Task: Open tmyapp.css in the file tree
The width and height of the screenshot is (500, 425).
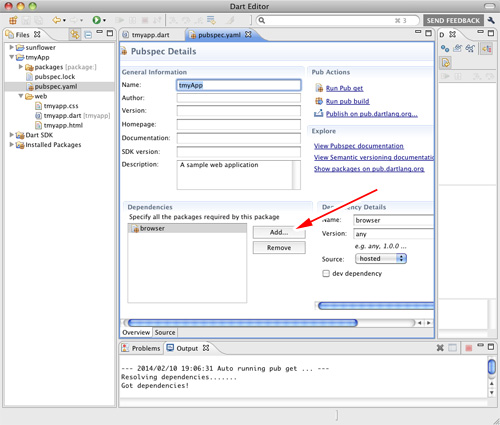Action: tap(61, 106)
